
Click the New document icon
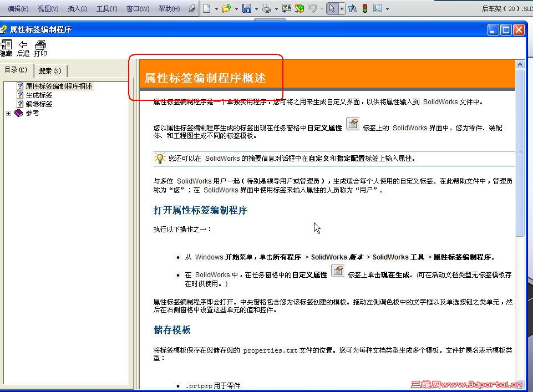[x=207, y=8]
